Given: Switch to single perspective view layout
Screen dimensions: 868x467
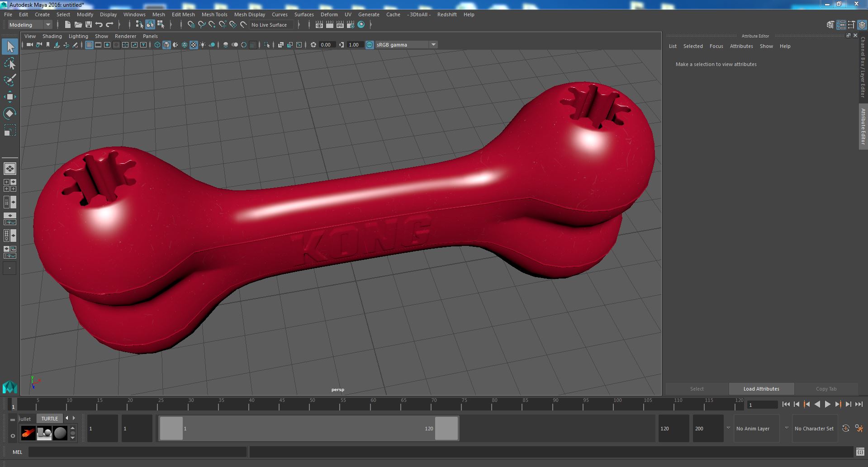Looking at the screenshot, I should pyautogui.click(x=10, y=169).
